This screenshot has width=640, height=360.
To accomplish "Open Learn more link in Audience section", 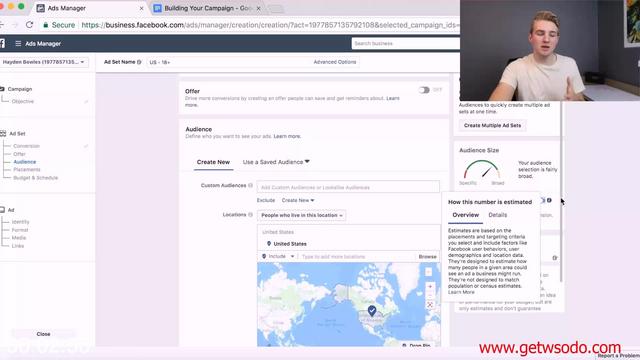I will pos(287,136).
